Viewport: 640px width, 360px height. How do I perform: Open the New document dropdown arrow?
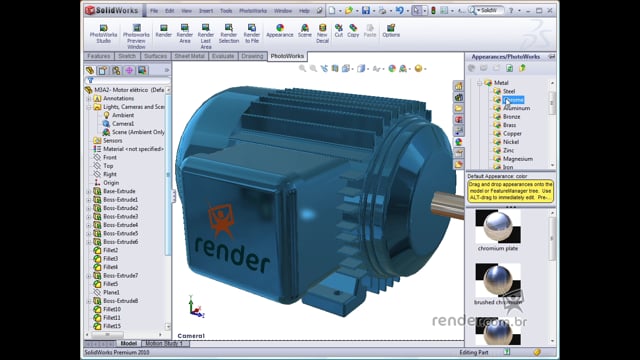click(340, 11)
